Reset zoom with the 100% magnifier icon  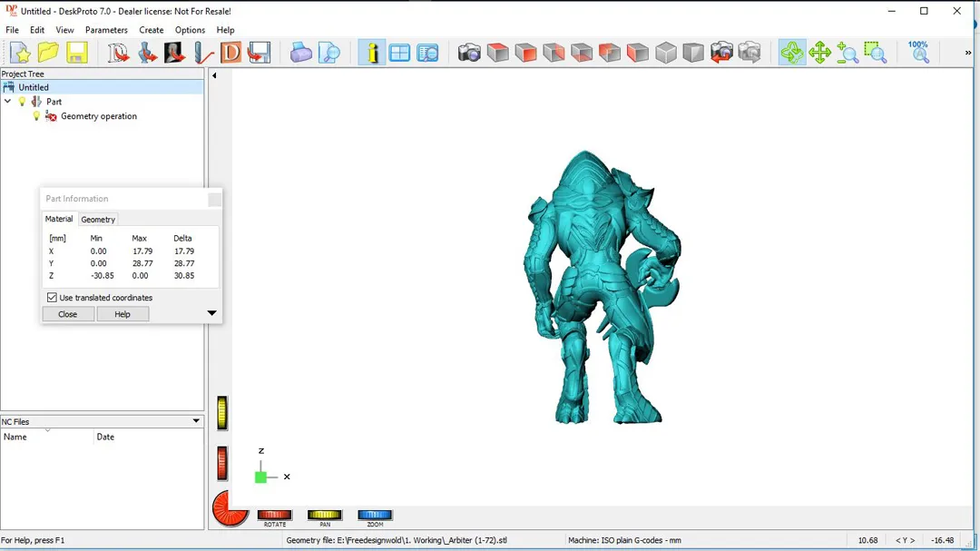tap(918, 53)
